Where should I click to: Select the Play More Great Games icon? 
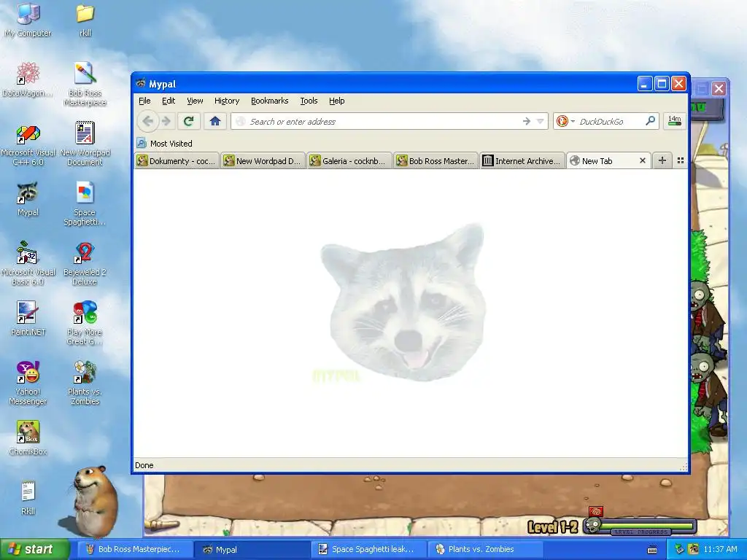(x=85, y=323)
